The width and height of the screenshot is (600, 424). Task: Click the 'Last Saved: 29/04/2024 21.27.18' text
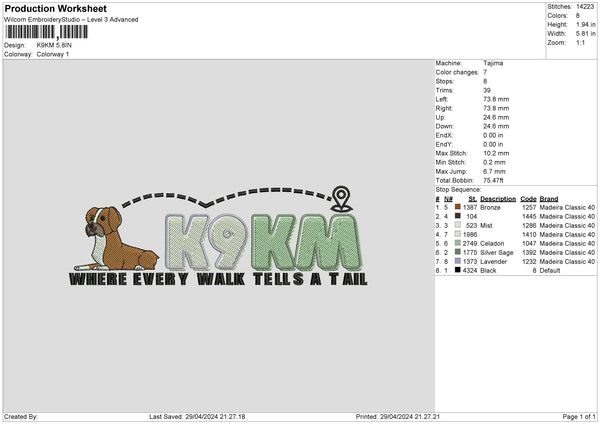pos(197,417)
